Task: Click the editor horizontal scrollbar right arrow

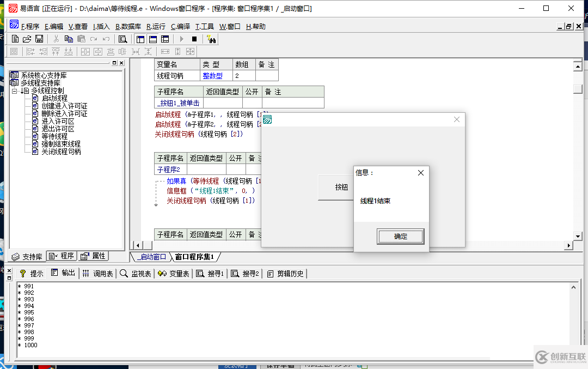Action: click(x=569, y=246)
